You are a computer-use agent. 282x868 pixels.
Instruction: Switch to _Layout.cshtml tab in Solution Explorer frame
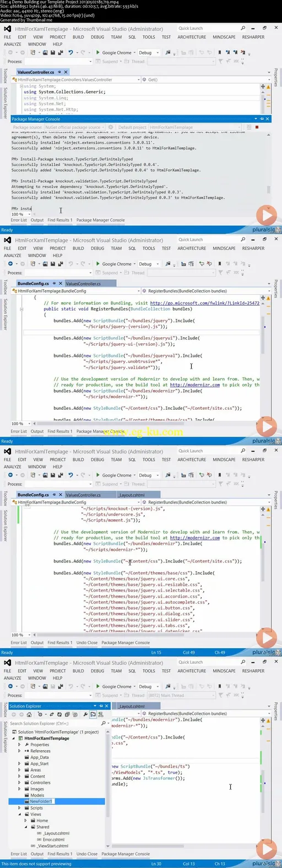coord(132,706)
